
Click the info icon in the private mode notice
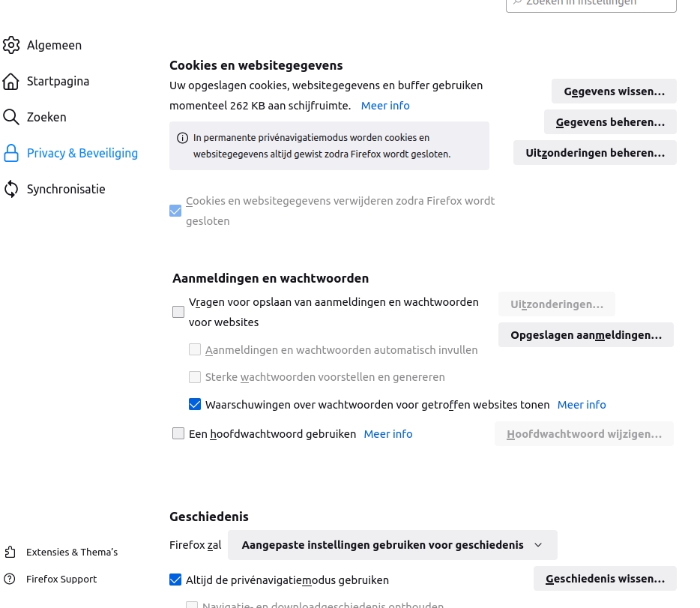click(x=182, y=138)
